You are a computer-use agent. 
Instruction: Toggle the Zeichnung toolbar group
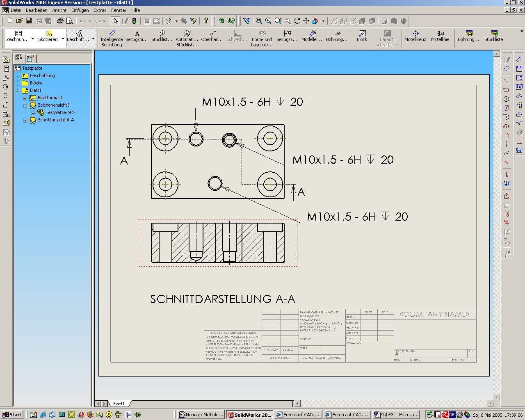click(x=18, y=36)
